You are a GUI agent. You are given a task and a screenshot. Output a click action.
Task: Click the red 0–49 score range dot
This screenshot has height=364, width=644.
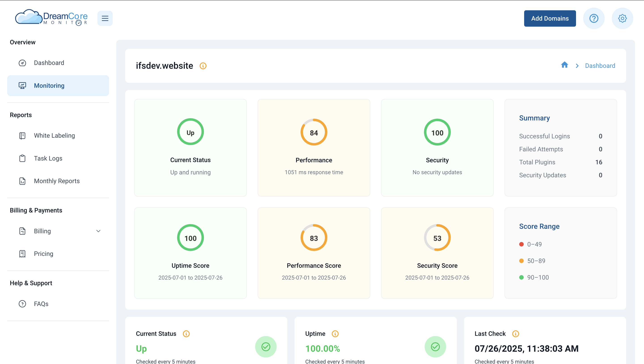pyautogui.click(x=521, y=244)
